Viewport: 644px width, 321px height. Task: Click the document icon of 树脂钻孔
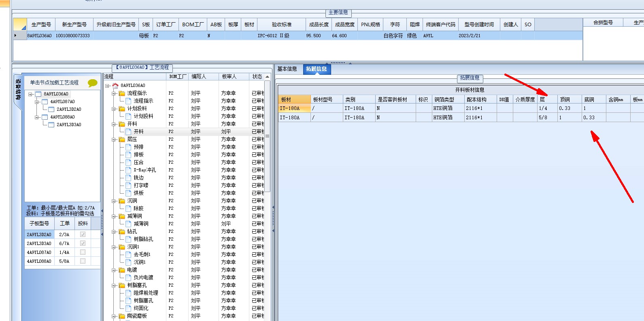pyautogui.click(x=128, y=239)
